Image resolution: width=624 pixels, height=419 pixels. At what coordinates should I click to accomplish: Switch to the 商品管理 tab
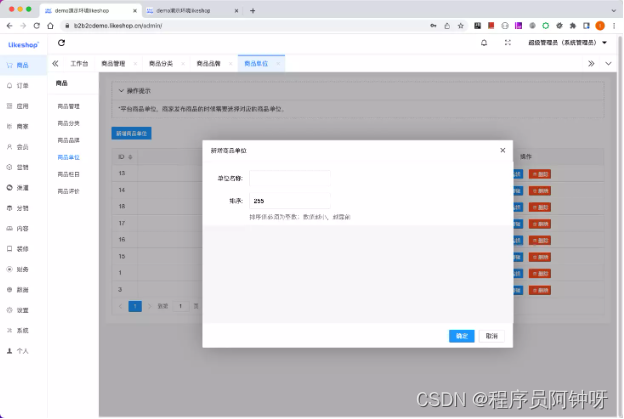point(113,64)
